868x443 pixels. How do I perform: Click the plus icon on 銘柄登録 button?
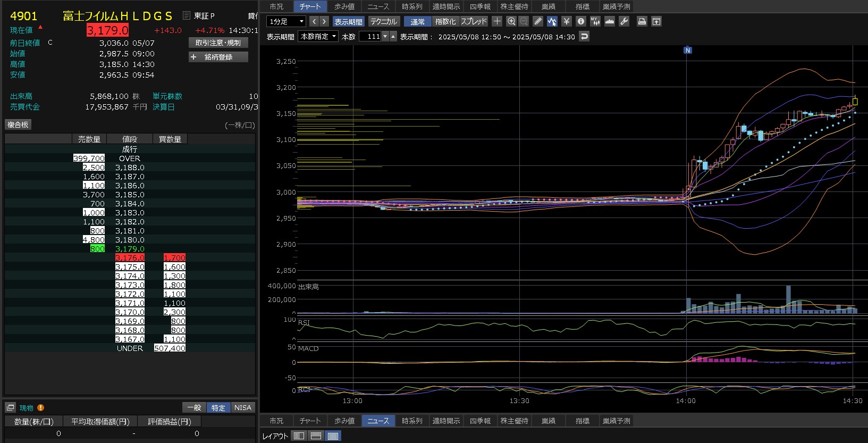pos(193,57)
